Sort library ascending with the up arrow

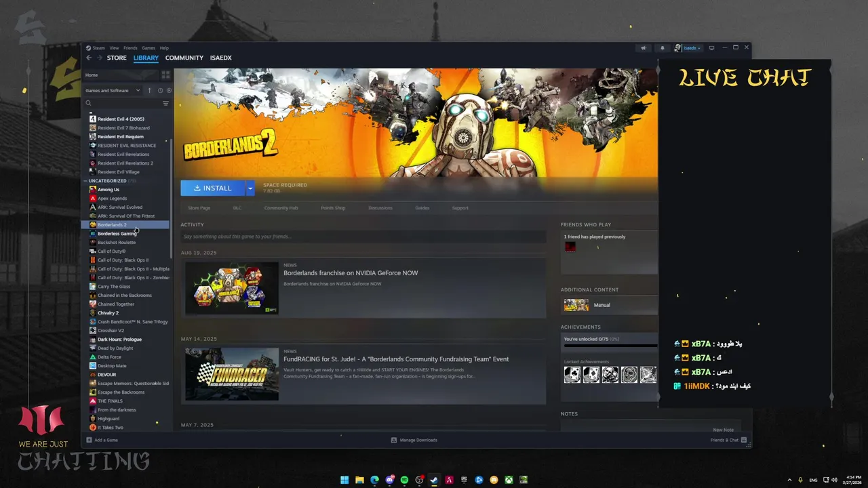(149, 90)
